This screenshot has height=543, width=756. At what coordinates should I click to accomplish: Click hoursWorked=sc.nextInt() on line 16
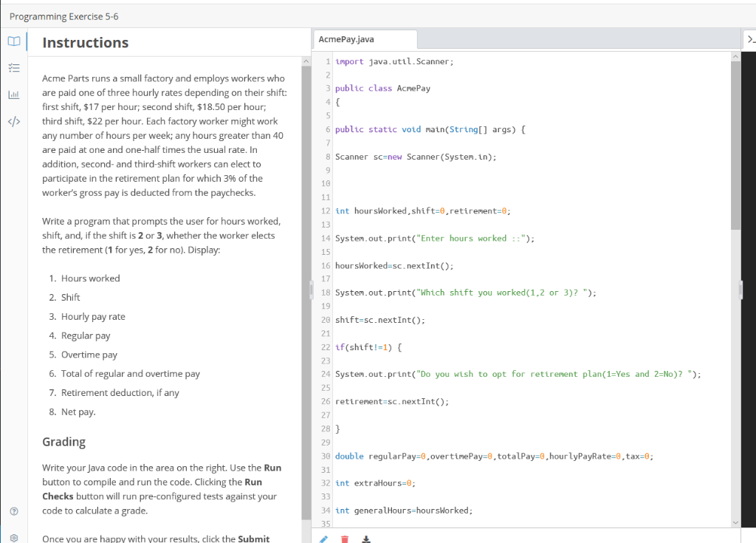394,265
